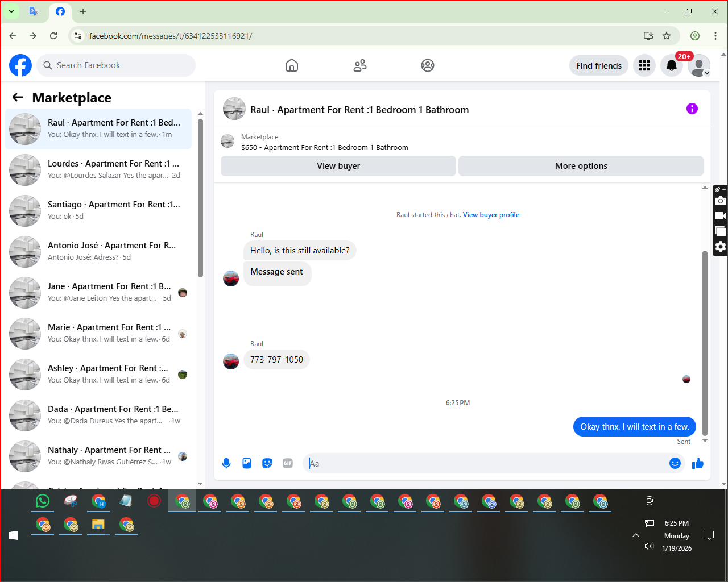Click the chat messages scrollbar
The width and height of the screenshot is (728, 582).
705,343
